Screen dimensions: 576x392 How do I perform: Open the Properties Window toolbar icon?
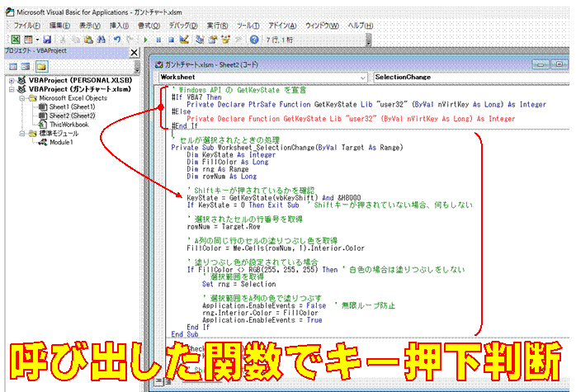213,40
